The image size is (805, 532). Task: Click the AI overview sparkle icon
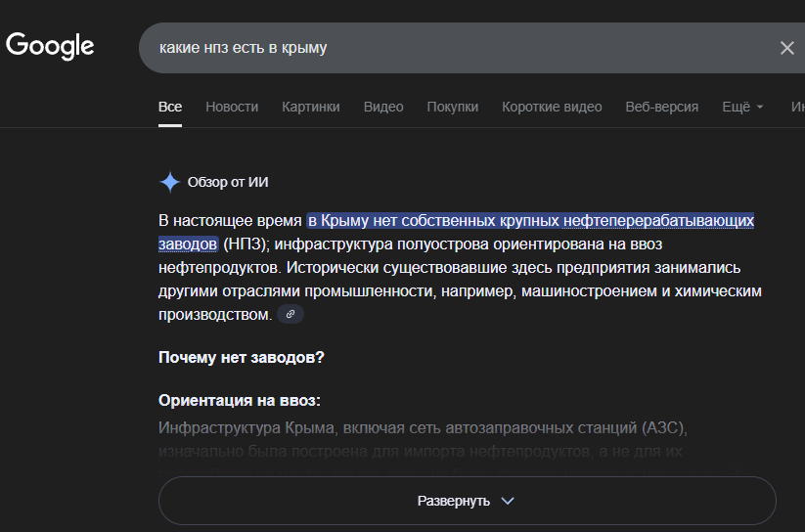[x=170, y=182]
